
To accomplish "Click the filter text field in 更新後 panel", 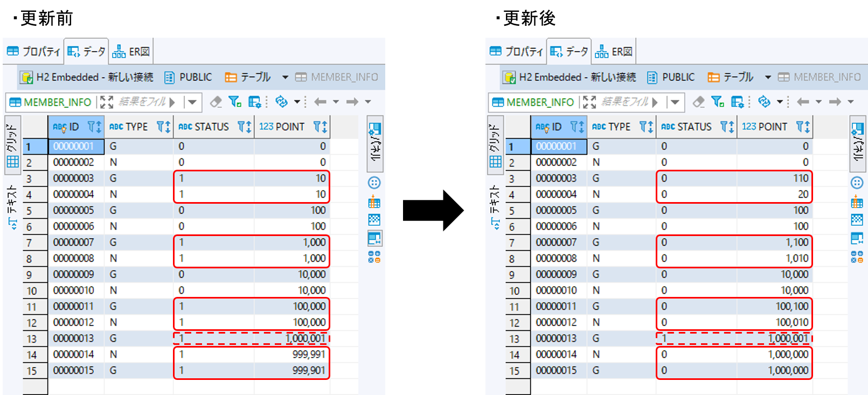I will point(625,102).
